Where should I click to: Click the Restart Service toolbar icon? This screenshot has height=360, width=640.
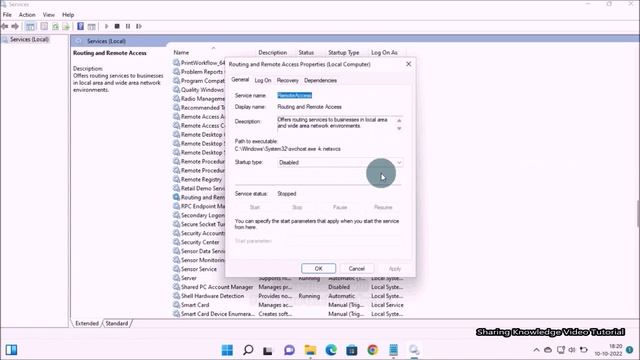139,26
